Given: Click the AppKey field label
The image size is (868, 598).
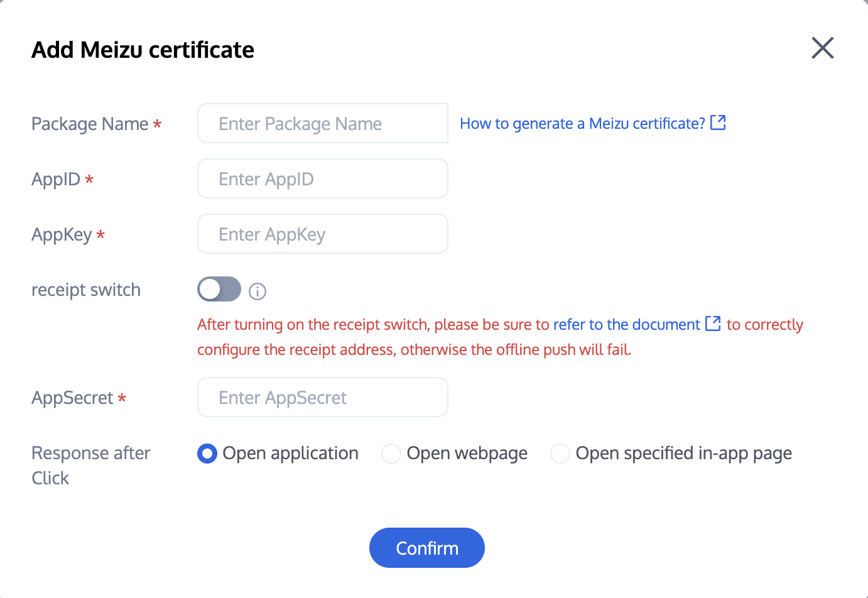Looking at the screenshot, I should click(62, 235).
